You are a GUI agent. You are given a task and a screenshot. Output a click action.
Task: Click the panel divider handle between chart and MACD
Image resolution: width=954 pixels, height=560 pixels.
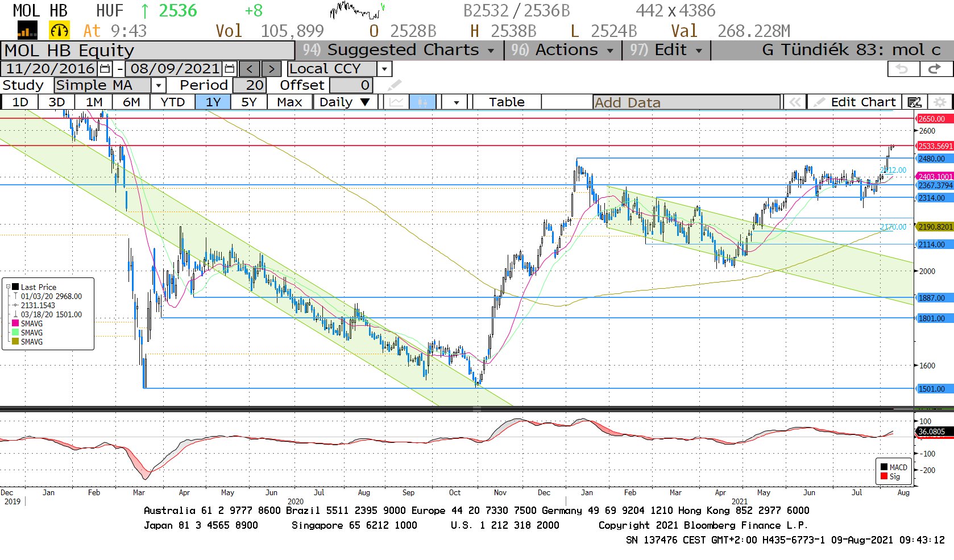tap(477, 409)
